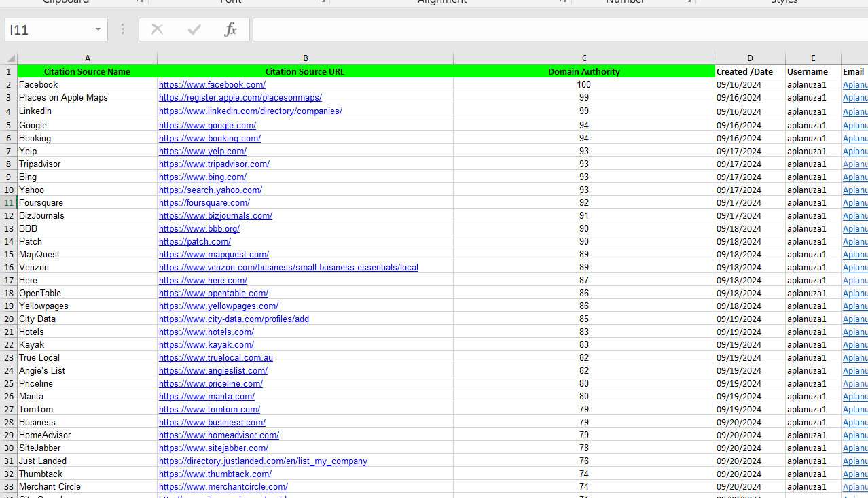Open the www.merchantcircle.com hyperlink
868x498 pixels.
[x=223, y=487]
